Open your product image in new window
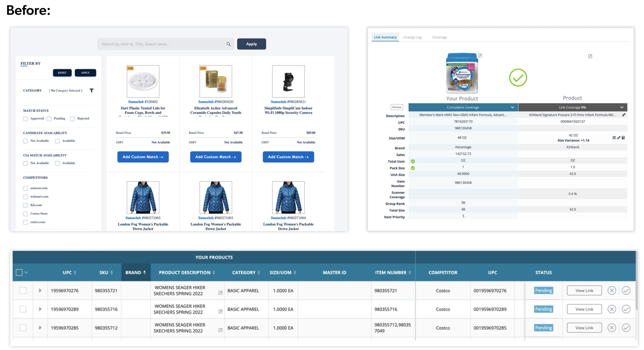The height and width of the screenshot is (350, 644). (480, 56)
